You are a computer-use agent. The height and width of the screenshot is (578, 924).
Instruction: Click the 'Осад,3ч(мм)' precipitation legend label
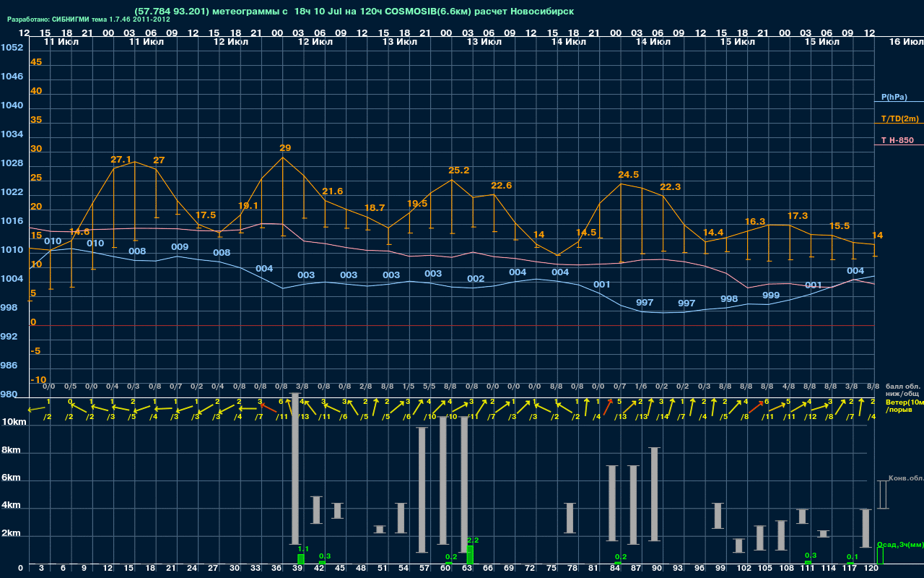point(900,544)
